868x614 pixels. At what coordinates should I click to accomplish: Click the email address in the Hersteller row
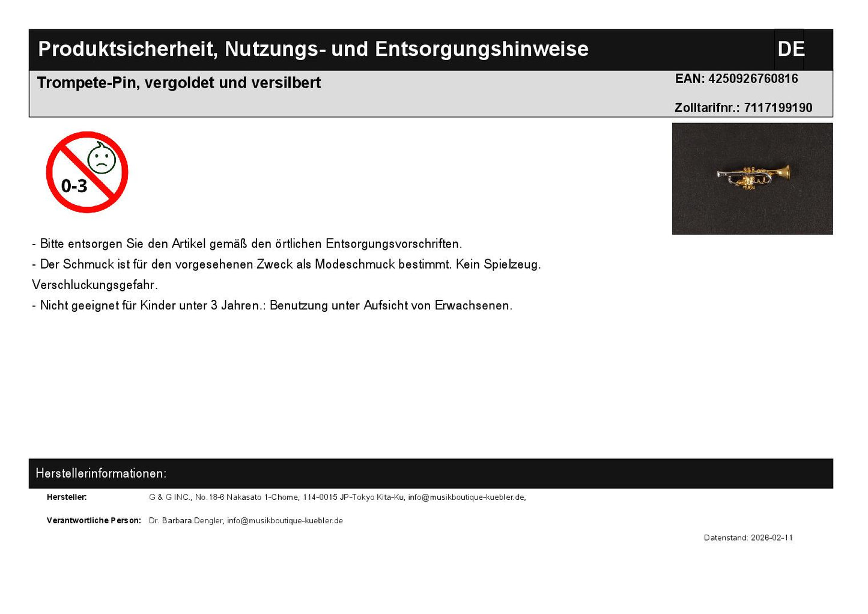click(x=466, y=497)
